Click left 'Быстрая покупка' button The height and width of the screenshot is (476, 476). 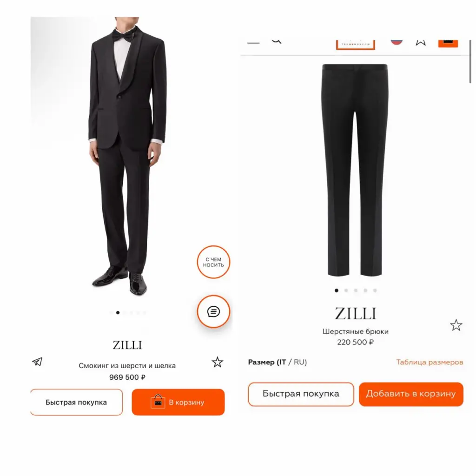(77, 402)
